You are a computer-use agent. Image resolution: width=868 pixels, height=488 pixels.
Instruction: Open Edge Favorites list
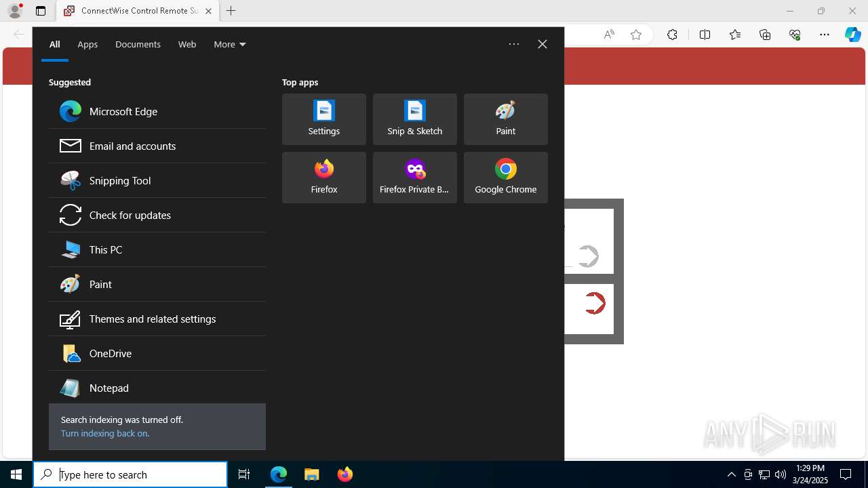(x=735, y=35)
